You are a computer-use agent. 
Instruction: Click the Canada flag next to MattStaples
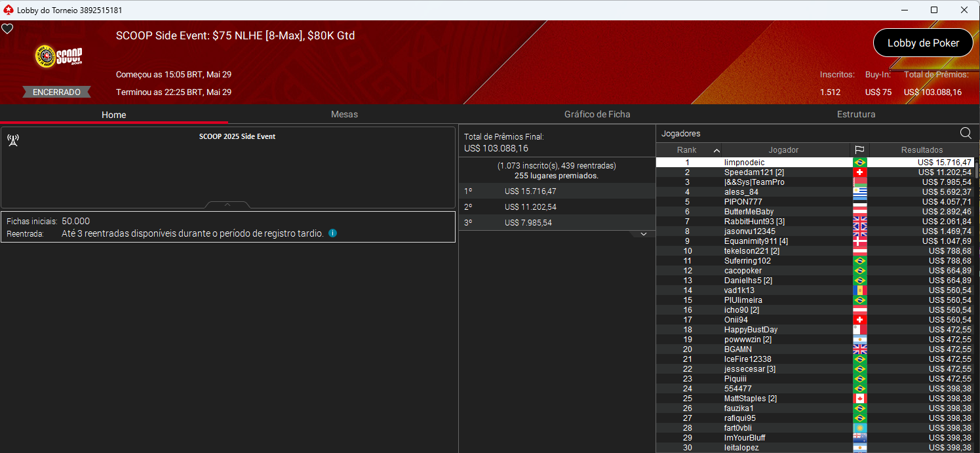(859, 398)
